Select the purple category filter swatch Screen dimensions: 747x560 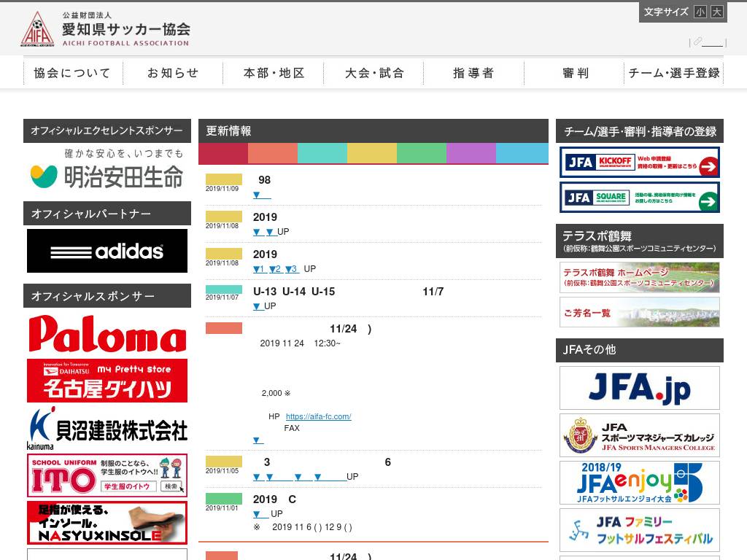tap(471, 153)
